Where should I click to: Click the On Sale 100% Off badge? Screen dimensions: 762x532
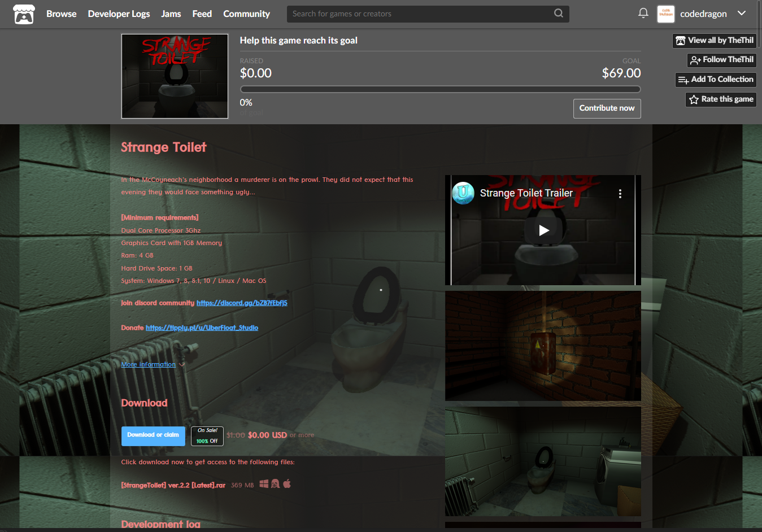point(207,436)
